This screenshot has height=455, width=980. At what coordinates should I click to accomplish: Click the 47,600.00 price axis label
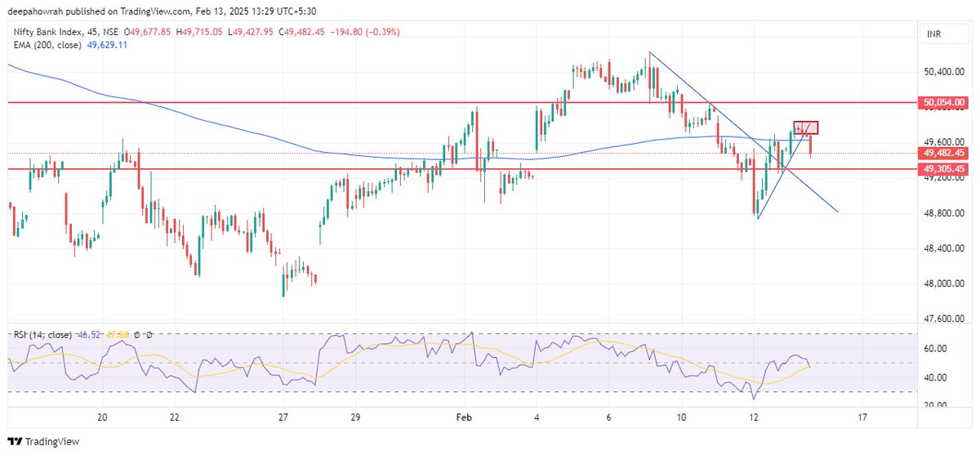click(944, 319)
